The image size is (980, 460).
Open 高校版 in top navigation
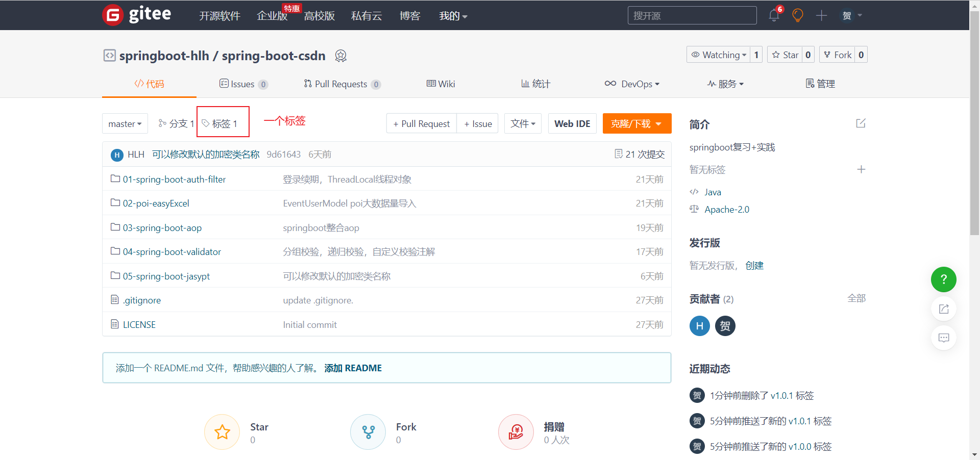point(320,16)
